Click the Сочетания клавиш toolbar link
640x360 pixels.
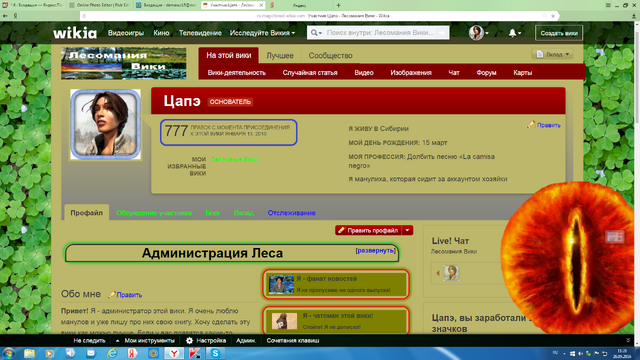pyautogui.click(x=293, y=340)
